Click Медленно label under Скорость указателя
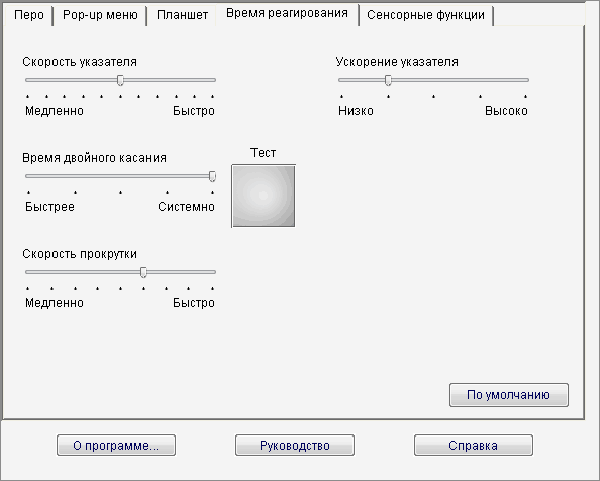The image size is (600, 481). (54, 111)
